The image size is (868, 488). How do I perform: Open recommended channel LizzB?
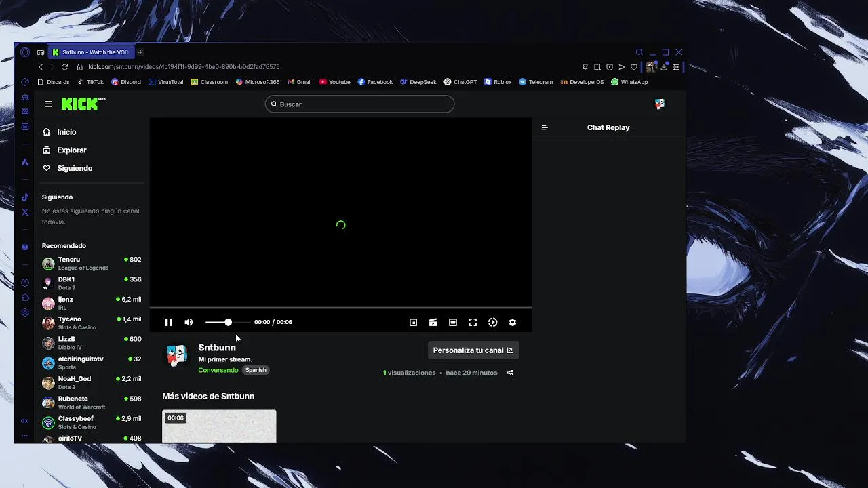tap(92, 343)
